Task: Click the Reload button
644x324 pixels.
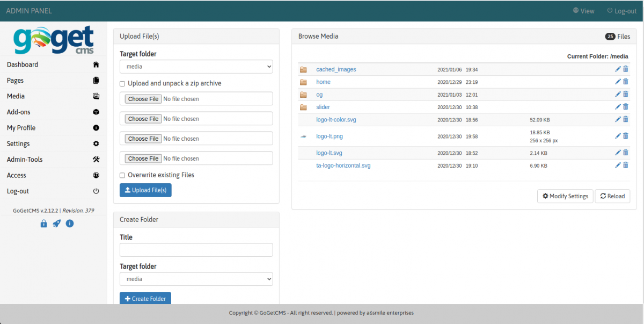Action: (612, 196)
